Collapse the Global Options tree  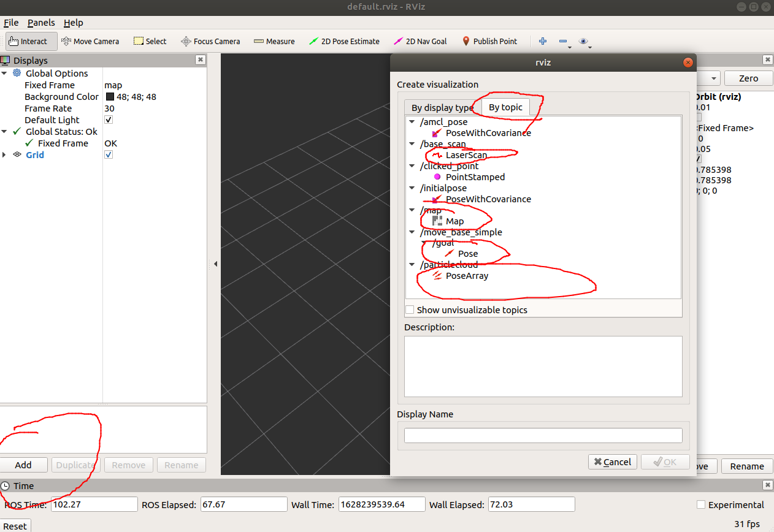pyautogui.click(x=5, y=73)
